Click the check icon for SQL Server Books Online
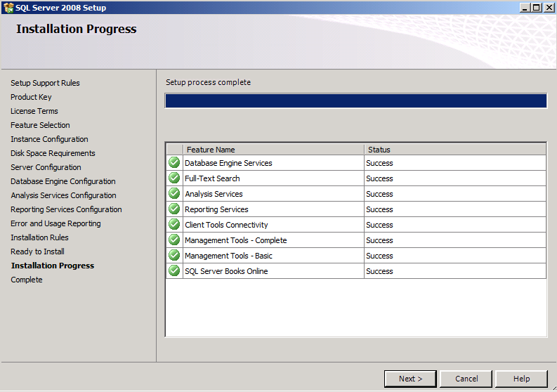 (x=174, y=270)
